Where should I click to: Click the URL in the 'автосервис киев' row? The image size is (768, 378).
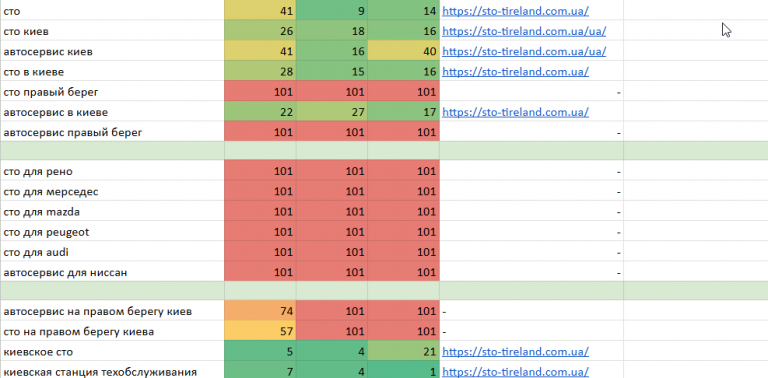[524, 51]
